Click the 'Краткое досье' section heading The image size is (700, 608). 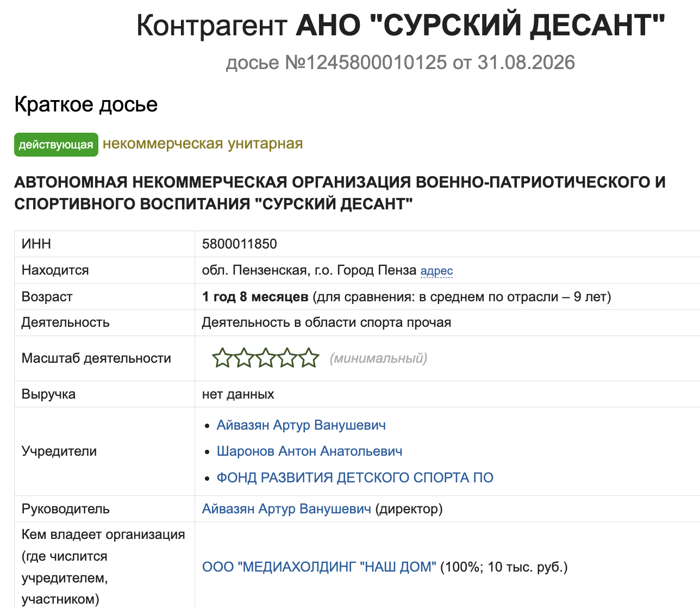pos(86,104)
